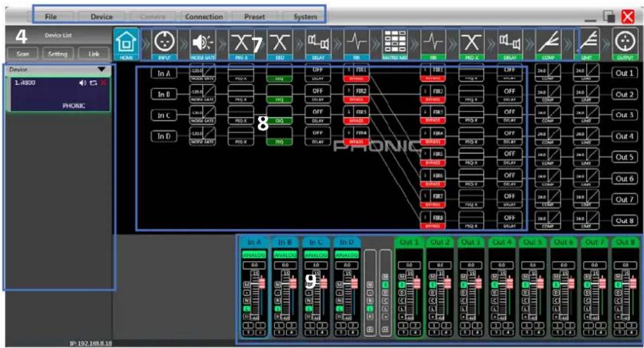644x348 pixels.
Task: Click the In A gain value field
Action: [x=254, y=265]
